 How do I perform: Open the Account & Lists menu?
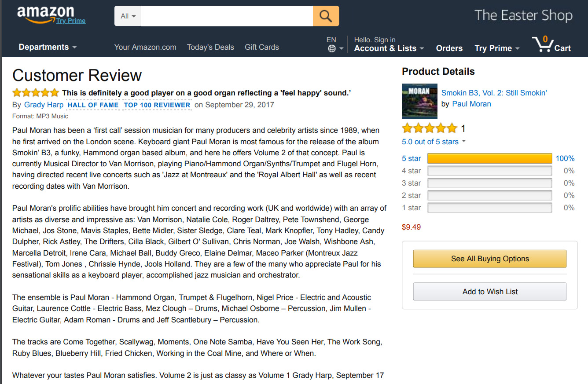click(x=389, y=48)
